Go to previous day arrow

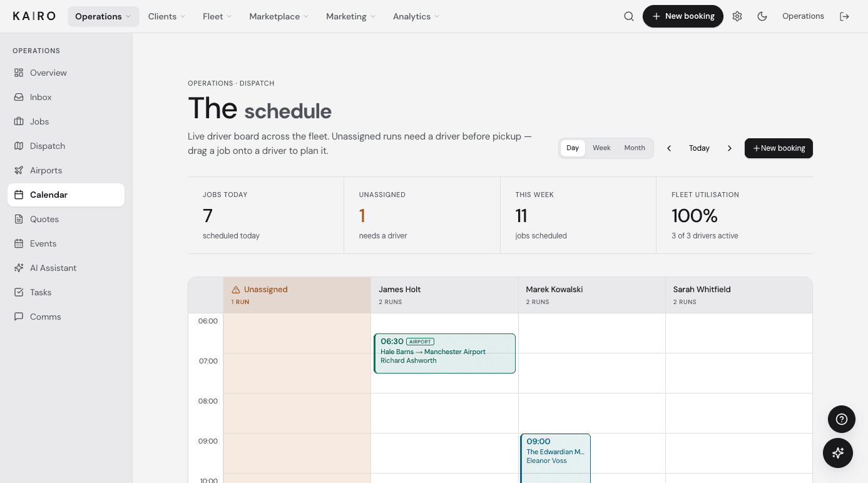coord(669,148)
